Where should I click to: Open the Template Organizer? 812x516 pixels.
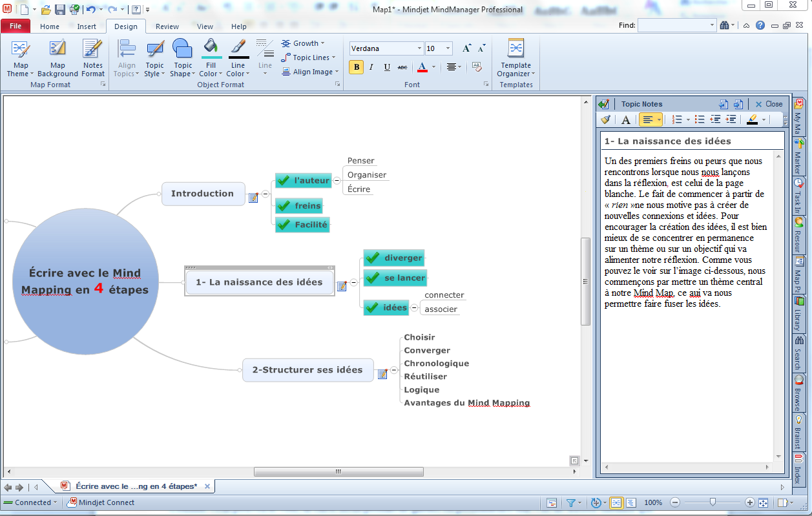pos(515,58)
